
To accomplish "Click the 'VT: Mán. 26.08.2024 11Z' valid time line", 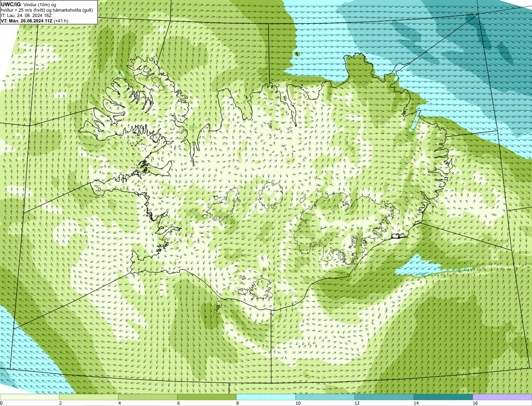I will 35,21.
